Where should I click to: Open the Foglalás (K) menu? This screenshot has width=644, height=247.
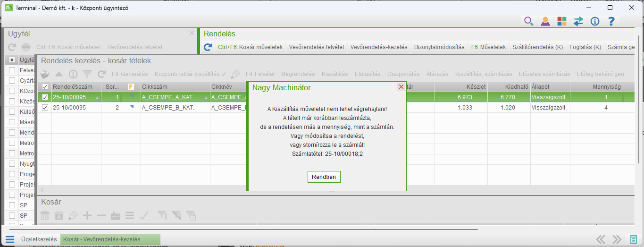pos(585,47)
